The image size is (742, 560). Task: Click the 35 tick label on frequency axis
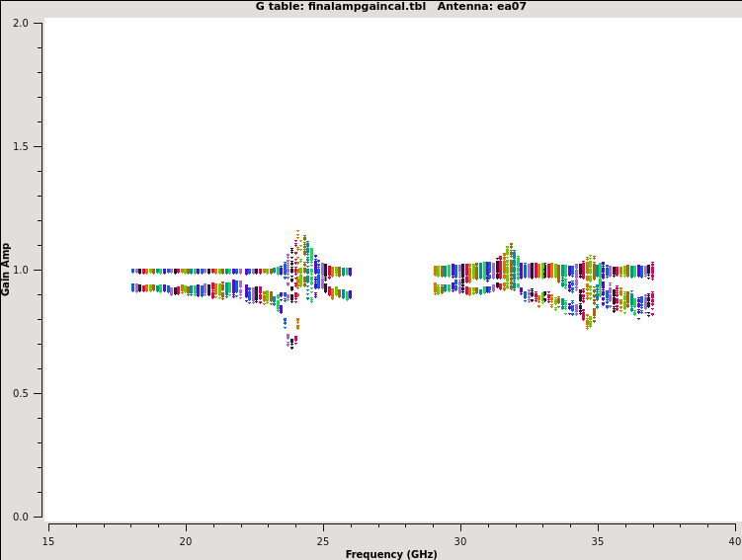[x=597, y=541]
